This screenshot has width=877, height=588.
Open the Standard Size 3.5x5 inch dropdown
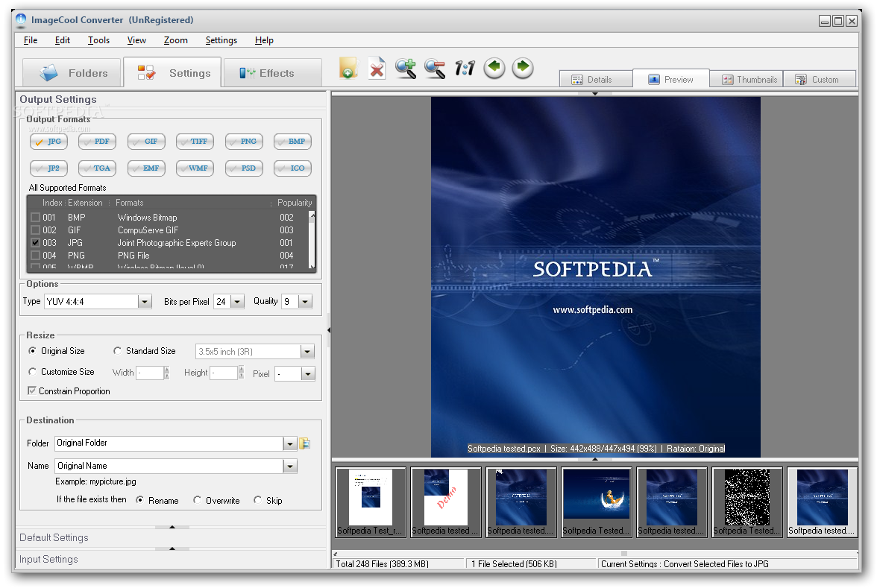307,352
